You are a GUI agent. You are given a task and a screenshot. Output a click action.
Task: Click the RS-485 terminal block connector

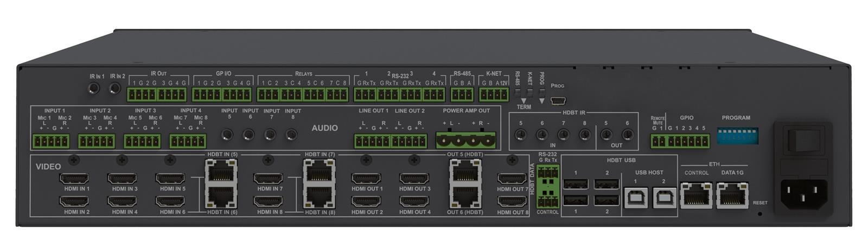tap(462, 94)
